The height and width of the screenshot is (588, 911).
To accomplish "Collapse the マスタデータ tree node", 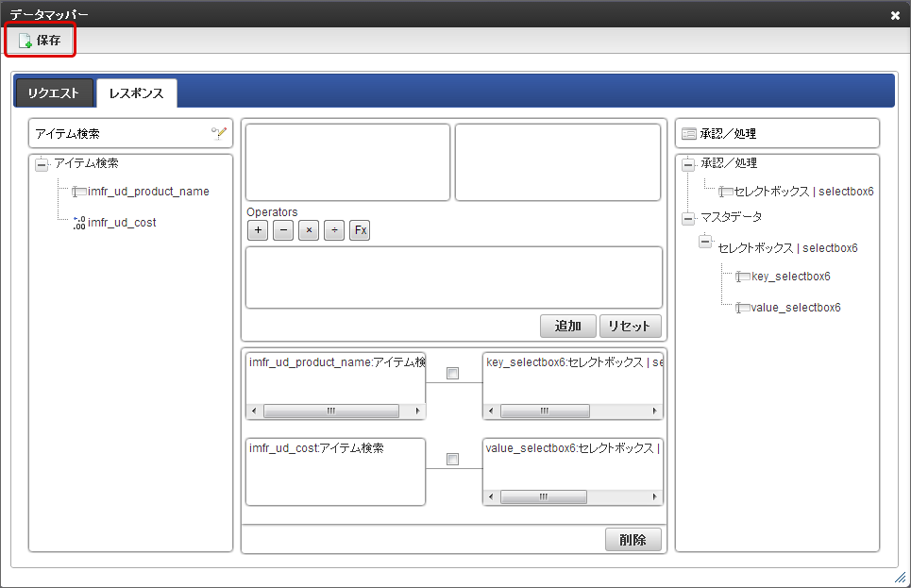I will coord(688,218).
